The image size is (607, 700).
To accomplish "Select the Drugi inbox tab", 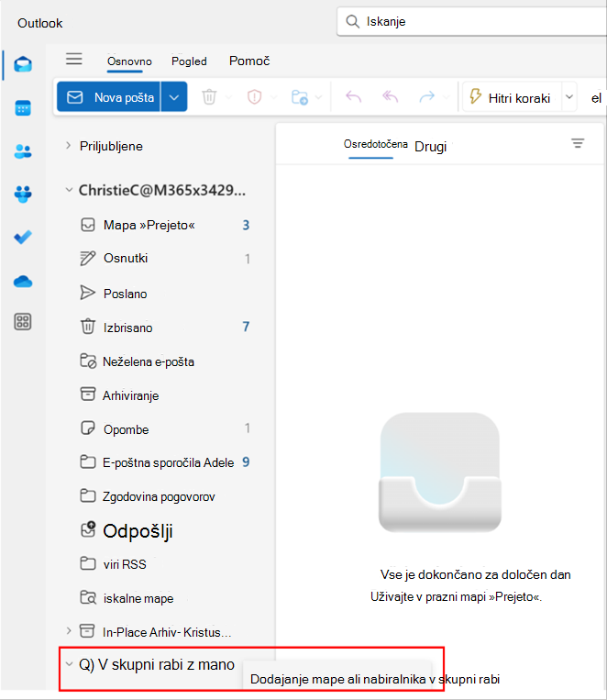I will pos(431,147).
